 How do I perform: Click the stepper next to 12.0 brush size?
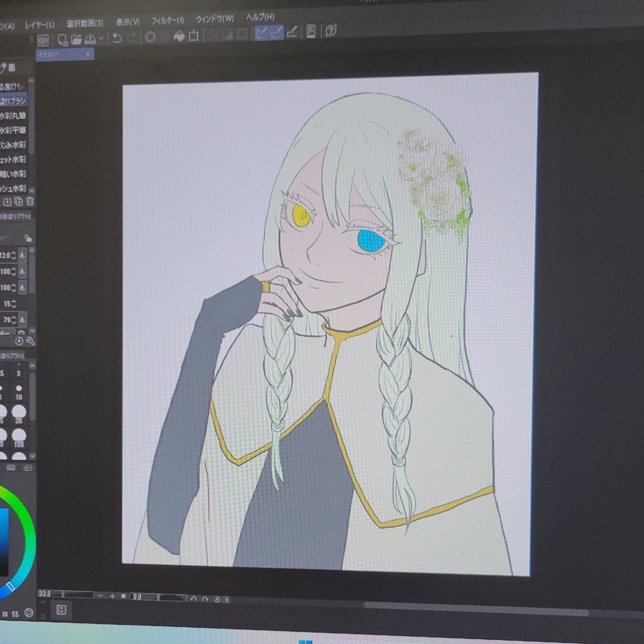tap(14, 255)
